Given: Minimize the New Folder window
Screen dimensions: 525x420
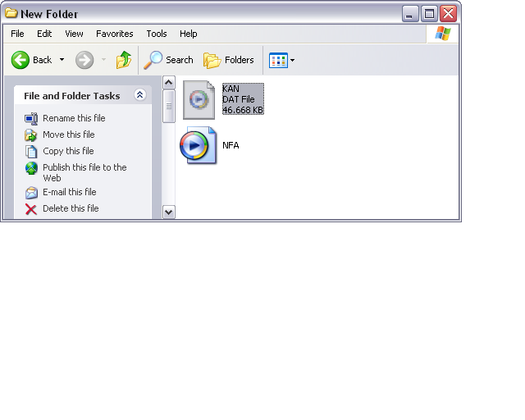Looking at the screenshot, I should click(x=410, y=14).
